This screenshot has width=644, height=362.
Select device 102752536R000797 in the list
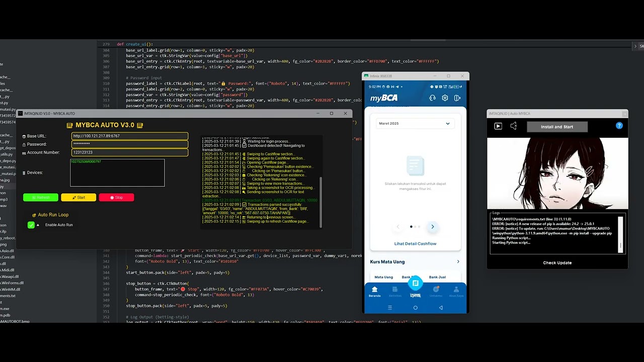[86, 162]
